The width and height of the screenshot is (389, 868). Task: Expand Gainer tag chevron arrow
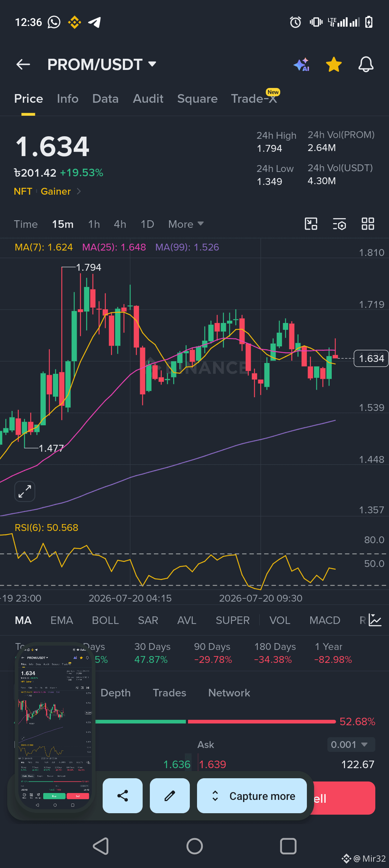(79, 191)
